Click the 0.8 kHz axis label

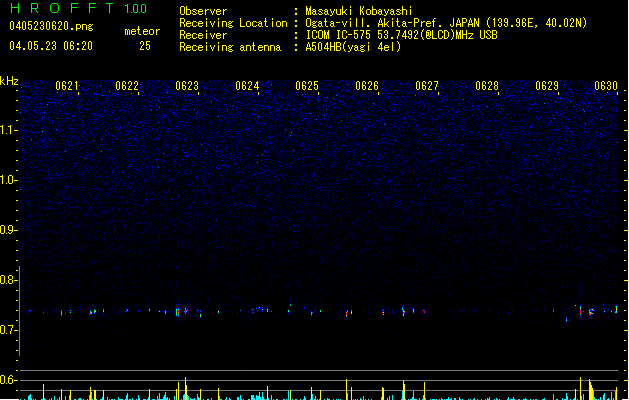[9, 280]
